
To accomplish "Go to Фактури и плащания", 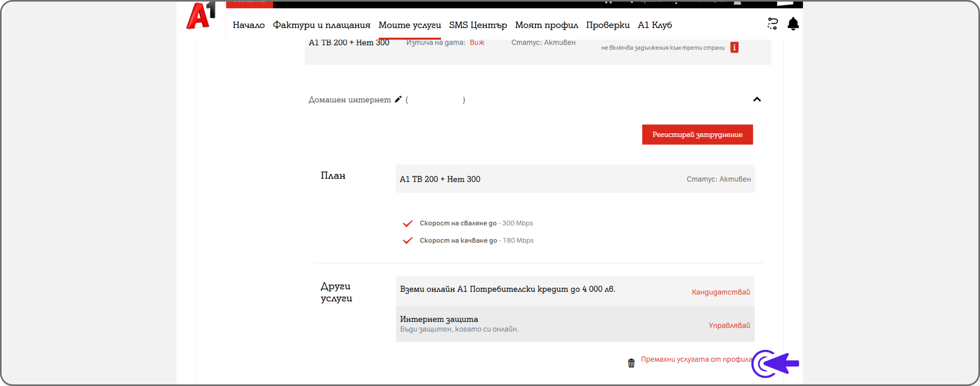I will pos(321,25).
